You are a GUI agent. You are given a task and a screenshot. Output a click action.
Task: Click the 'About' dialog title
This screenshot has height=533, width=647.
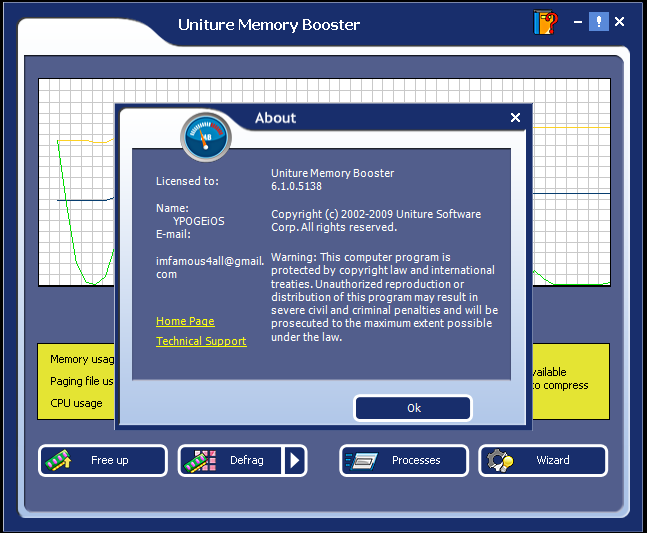click(276, 118)
